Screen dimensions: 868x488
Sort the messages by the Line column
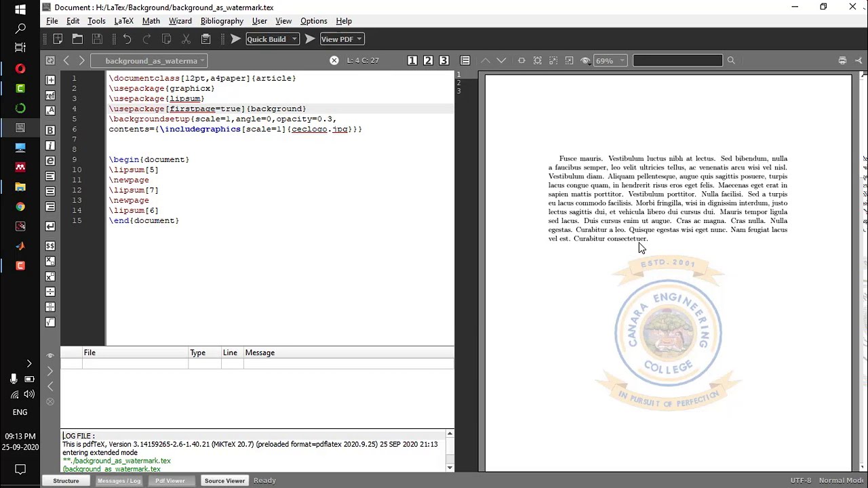click(232, 352)
